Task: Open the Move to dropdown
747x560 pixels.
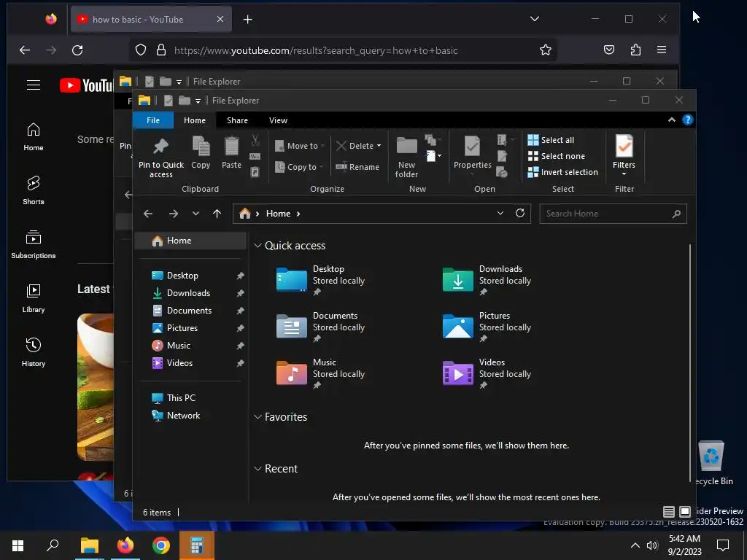Action: pyautogui.click(x=300, y=146)
